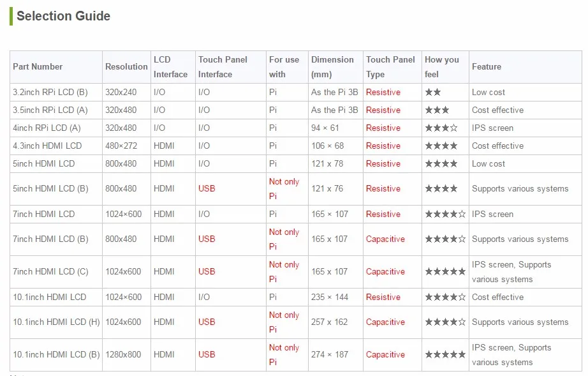This screenshot has height=376, width=588.
Task: Click the 320x240 resolution value
Action: 121,93
